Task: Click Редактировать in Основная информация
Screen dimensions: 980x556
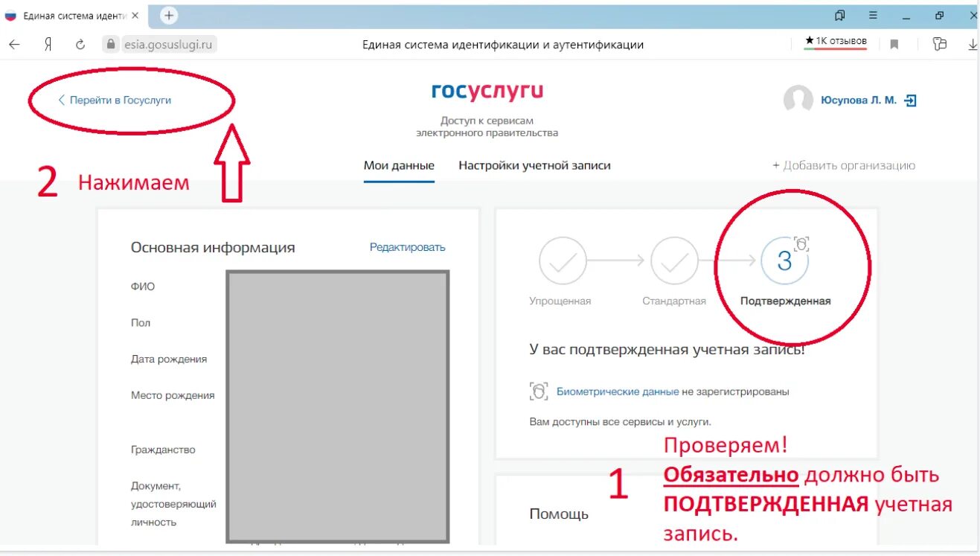Action: pos(407,247)
